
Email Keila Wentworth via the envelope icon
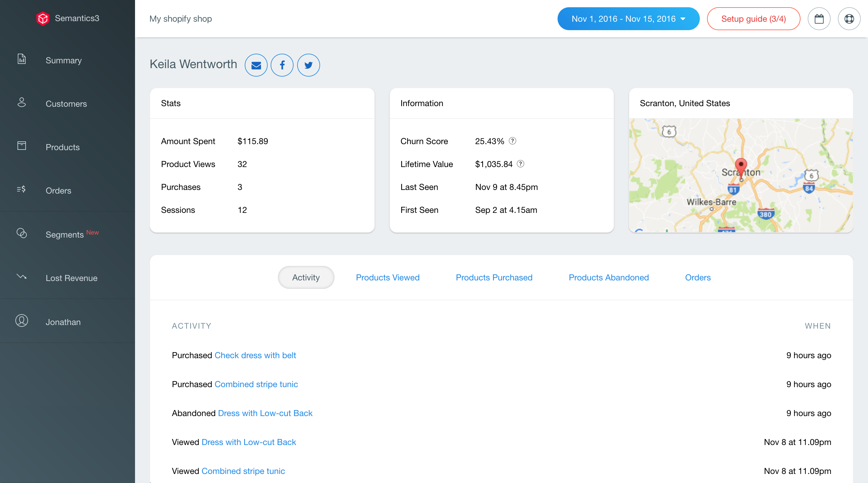(256, 65)
